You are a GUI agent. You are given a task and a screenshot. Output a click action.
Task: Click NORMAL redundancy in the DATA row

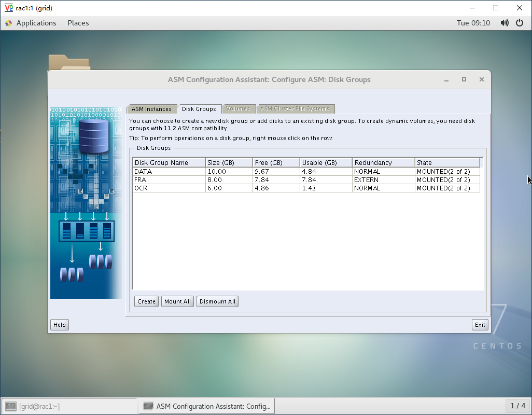coord(383,172)
